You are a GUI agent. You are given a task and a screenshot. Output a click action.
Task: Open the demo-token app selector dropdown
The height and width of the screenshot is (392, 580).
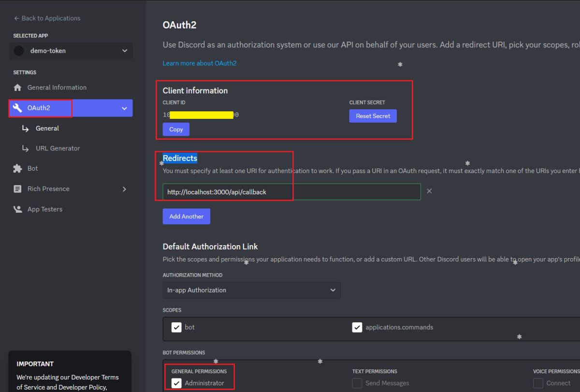(x=71, y=51)
